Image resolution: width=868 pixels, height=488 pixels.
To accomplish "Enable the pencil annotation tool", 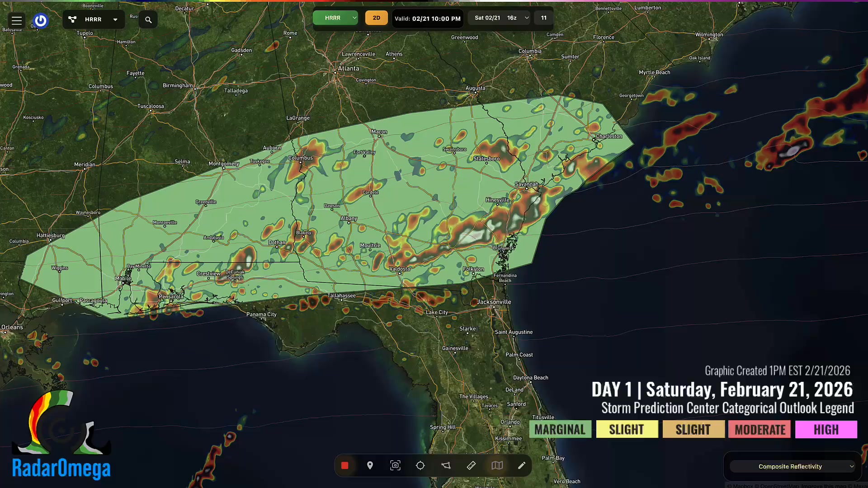I will pos(522,465).
